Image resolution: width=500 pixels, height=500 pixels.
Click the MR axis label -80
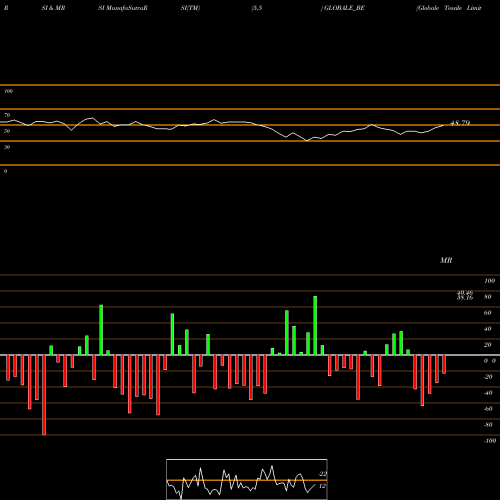(488, 425)
